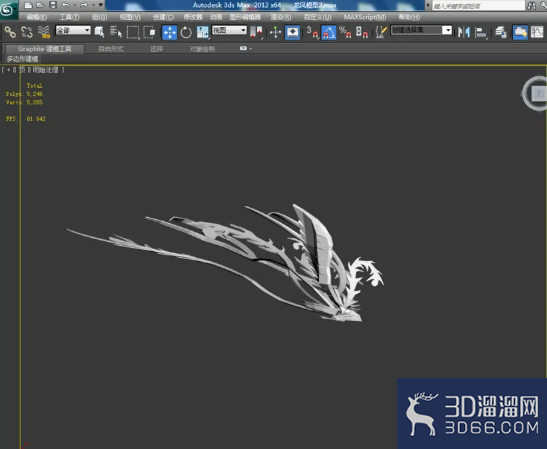Open the Select by Name list icon
Screen dimensions: 547x449
116,32
